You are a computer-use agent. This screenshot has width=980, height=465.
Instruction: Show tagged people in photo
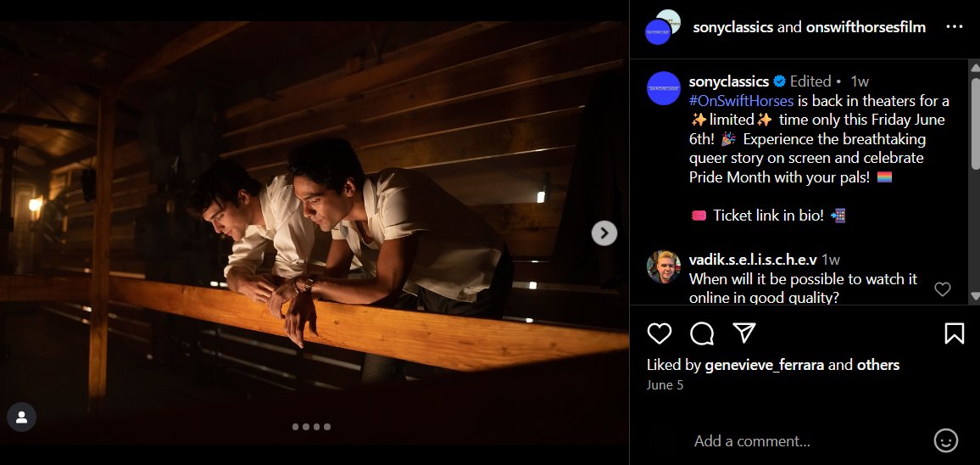pyautogui.click(x=21, y=417)
